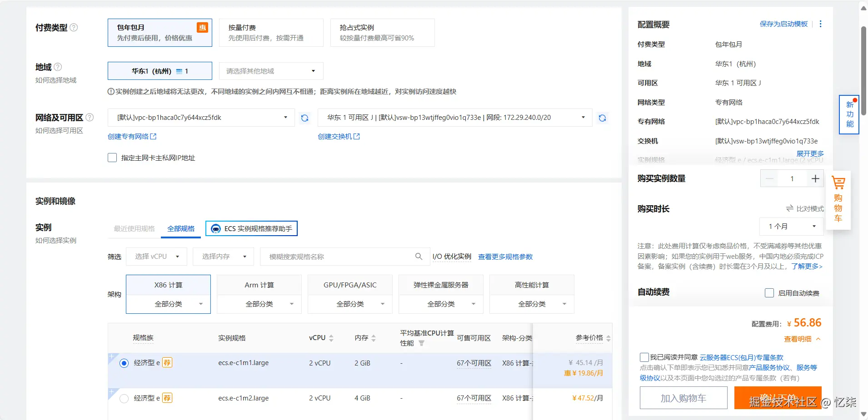Click search magnifier in spec name field
The width and height of the screenshot is (868, 420).
tap(419, 257)
